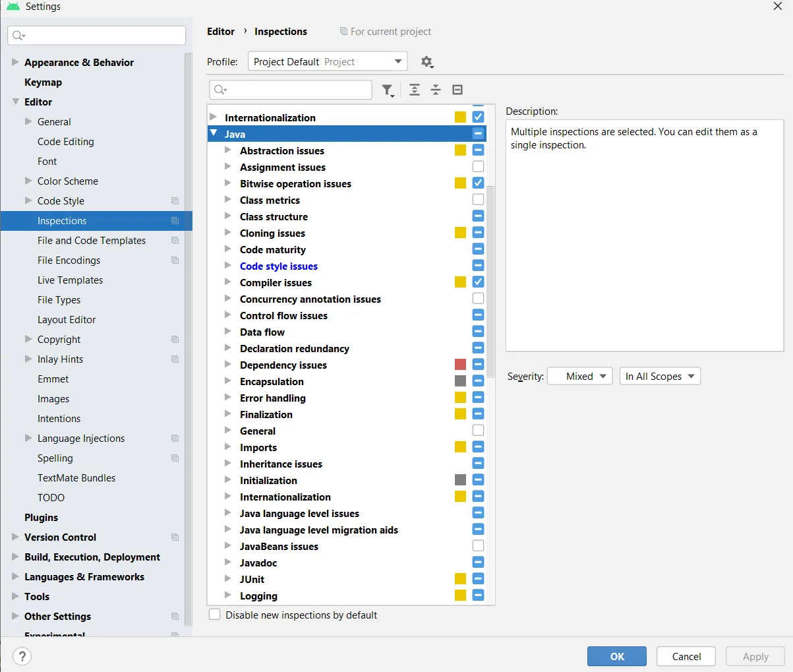The image size is (793, 672).
Task: Click the Reset to Empty square icon
Action: pos(457,90)
